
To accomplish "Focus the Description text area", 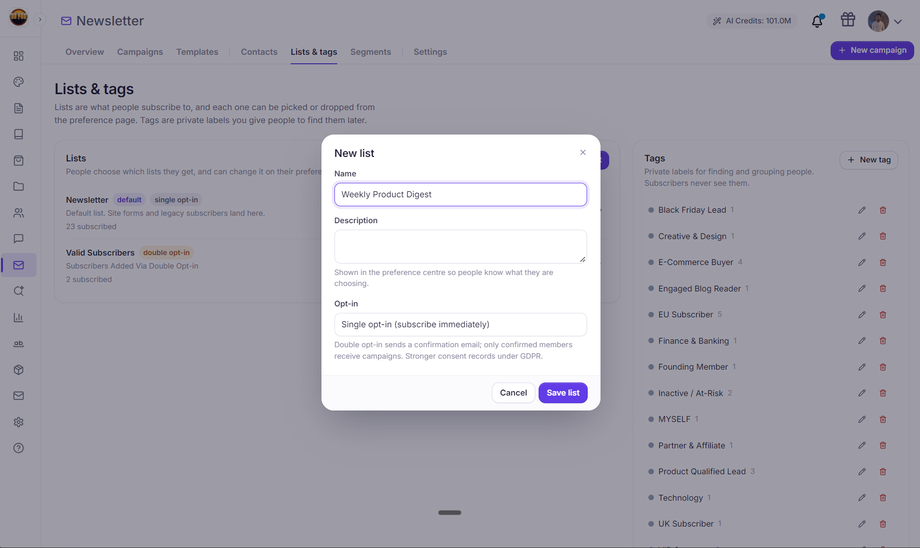I will pyautogui.click(x=460, y=246).
